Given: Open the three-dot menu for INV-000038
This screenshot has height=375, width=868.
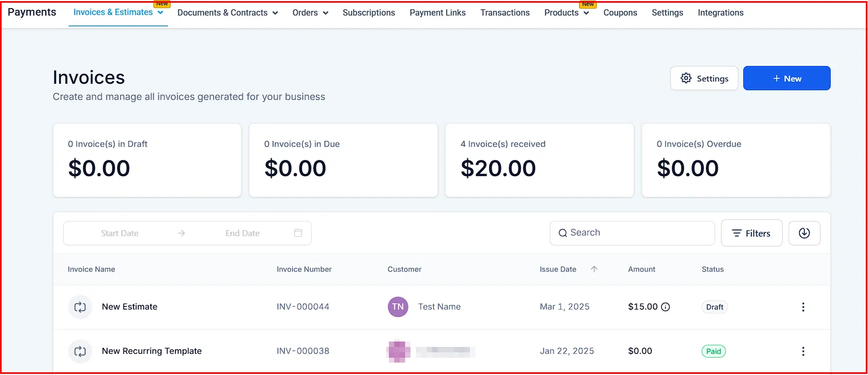Looking at the screenshot, I should click(x=803, y=351).
